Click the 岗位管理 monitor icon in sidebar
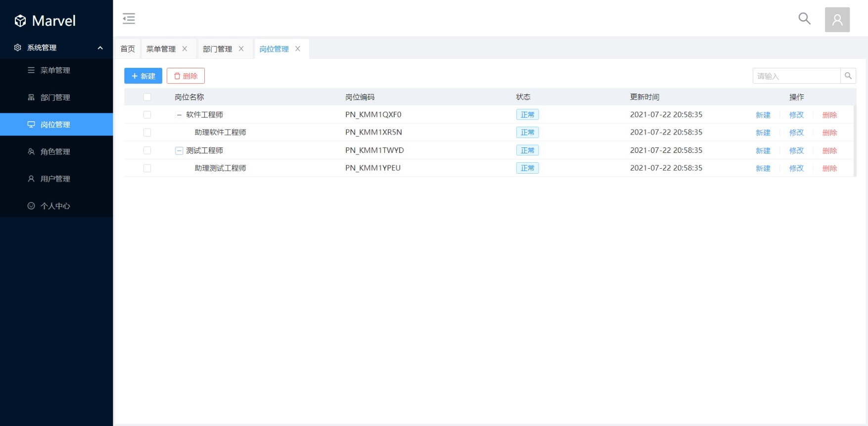Screen dimensions: 868x426 [x=31, y=125]
